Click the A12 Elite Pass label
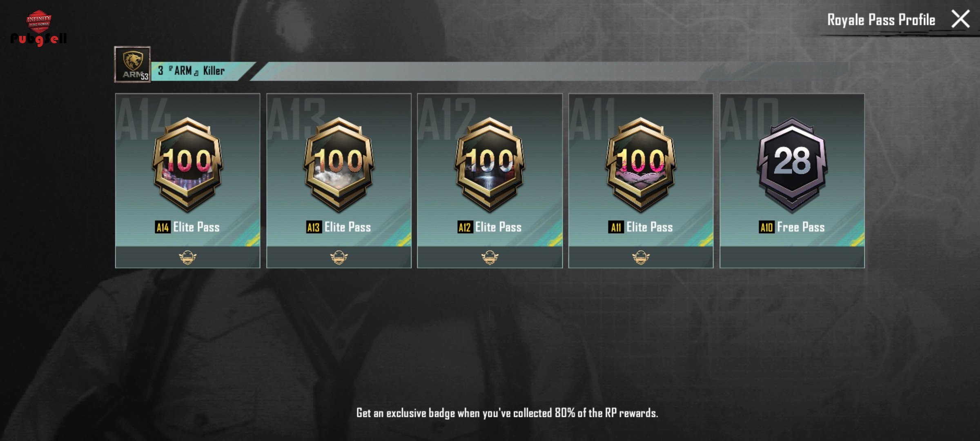The image size is (980, 441). [490, 227]
